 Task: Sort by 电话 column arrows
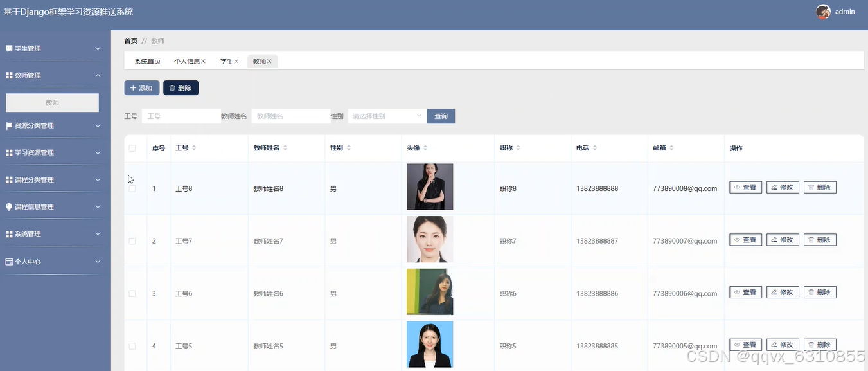[x=595, y=148]
